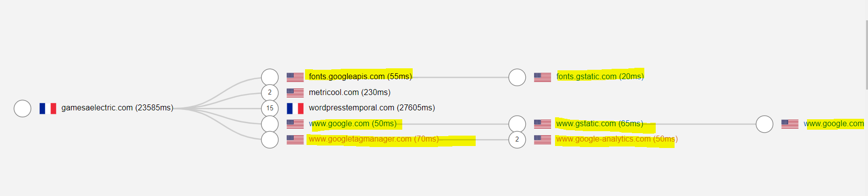
Task: Click the French flag beside wordpresstemporal.com
Action: [295, 108]
